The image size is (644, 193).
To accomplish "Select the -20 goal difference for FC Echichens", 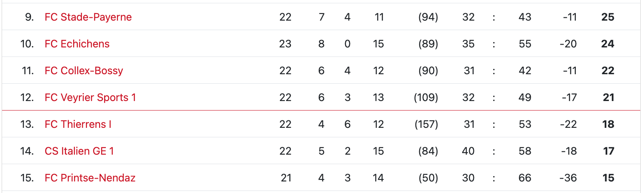I will point(568,44).
